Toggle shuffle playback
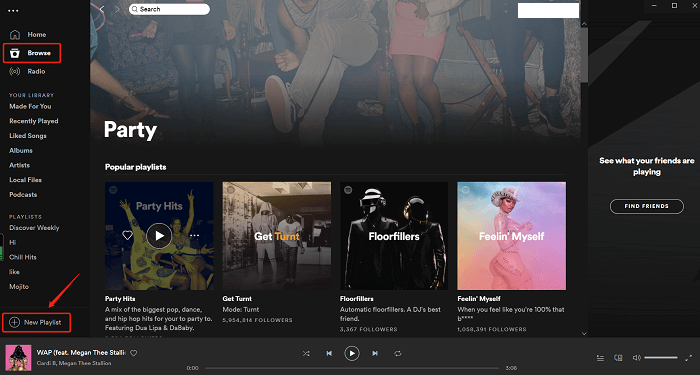 pyautogui.click(x=306, y=354)
